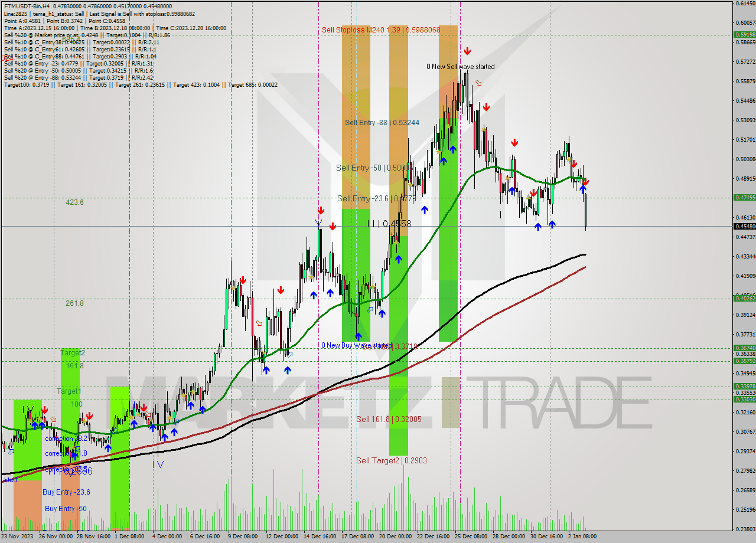Click the green 0.36740 price tag
This screenshot has width=756, height=543.
(744, 348)
